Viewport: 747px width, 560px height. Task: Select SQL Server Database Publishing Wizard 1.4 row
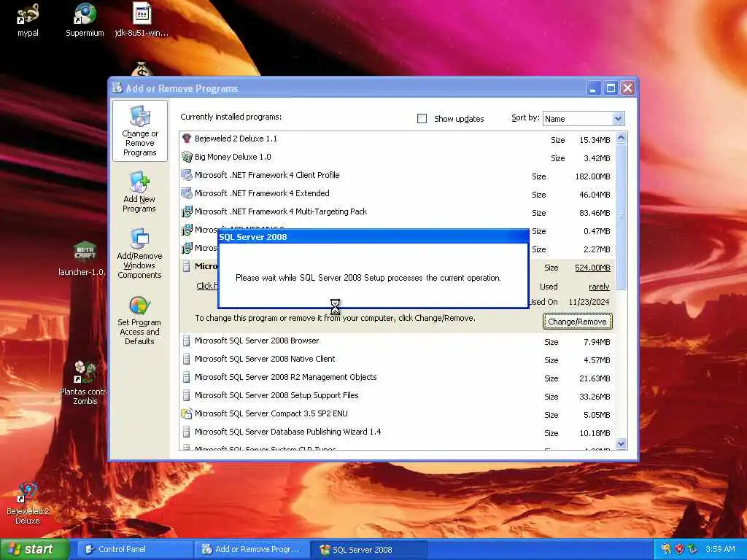pyautogui.click(x=398, y=432)
